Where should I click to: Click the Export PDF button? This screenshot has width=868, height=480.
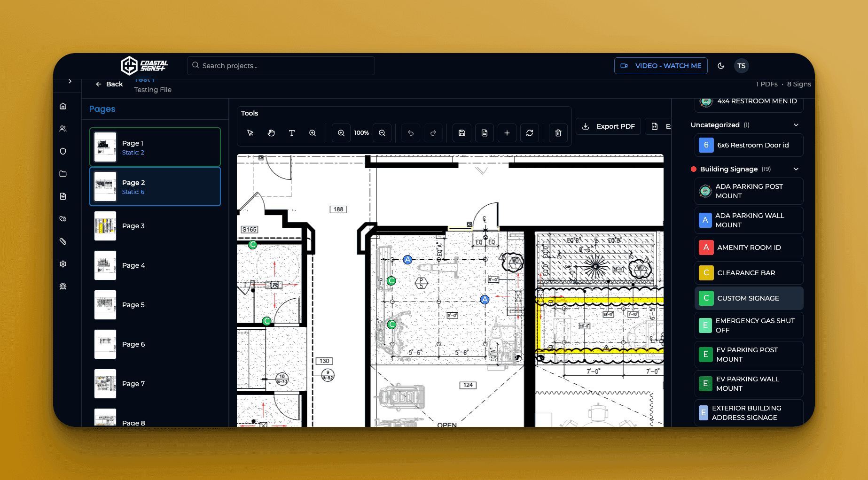(608, 126)
